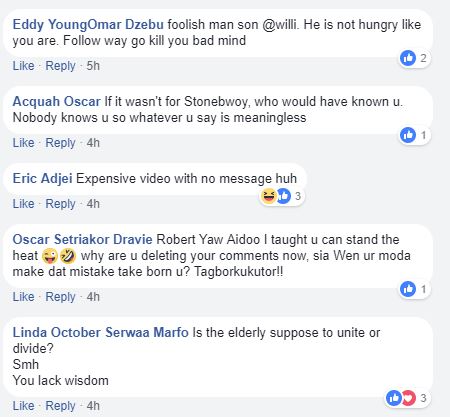This screenshot has height=417, width=450.
Task: Visit Eric Adjei's profile
Action: pos(42,178)
